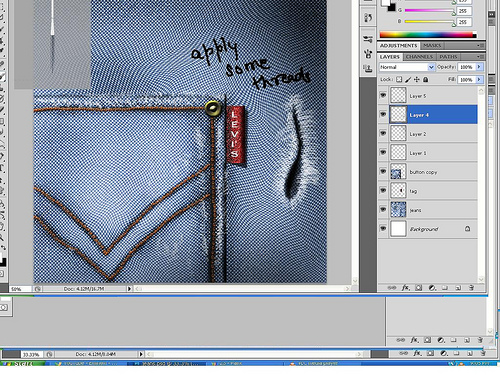
Task: Open the brush presets dock icon with slider lines
Action: click(x=368, y=39)
